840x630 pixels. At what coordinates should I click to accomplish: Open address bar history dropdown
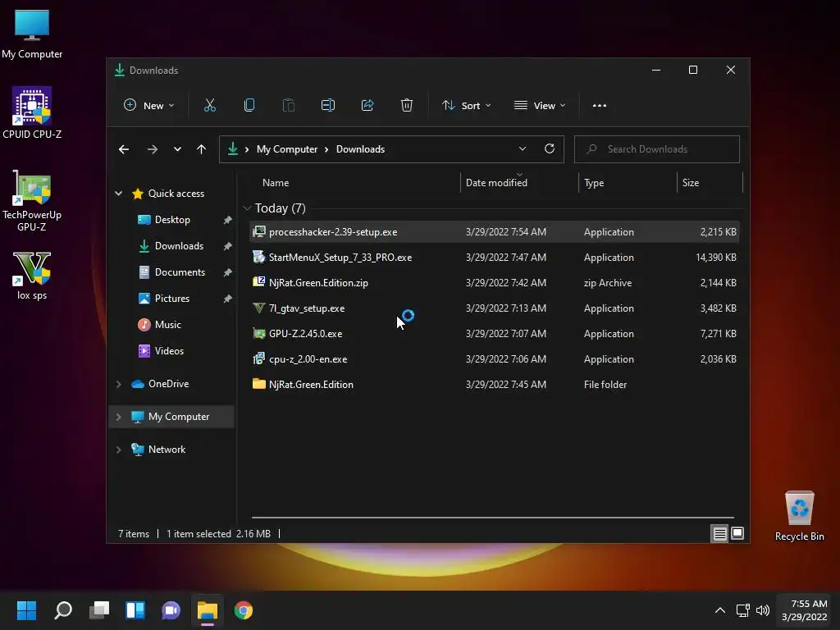click(523, 149)
